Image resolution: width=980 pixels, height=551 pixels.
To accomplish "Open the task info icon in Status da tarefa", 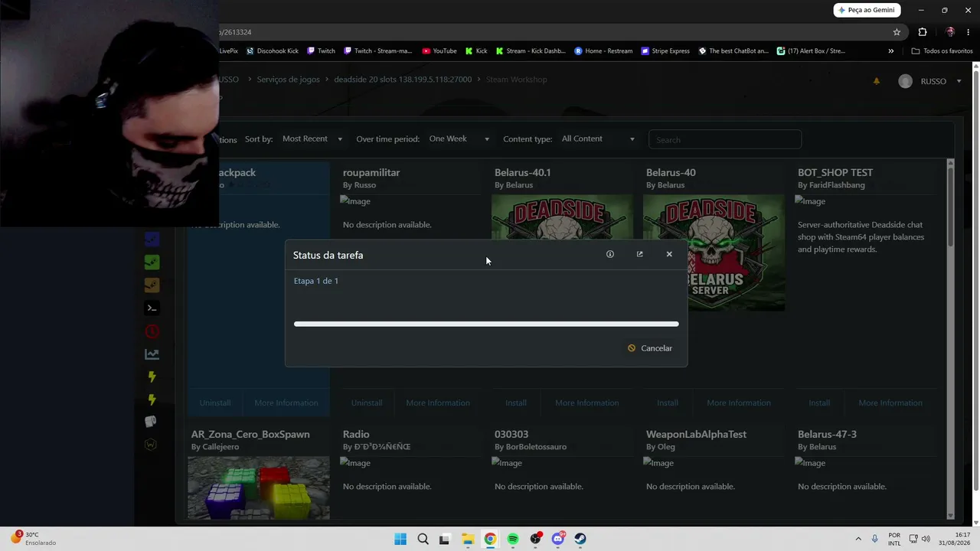I will coord(610,254).
